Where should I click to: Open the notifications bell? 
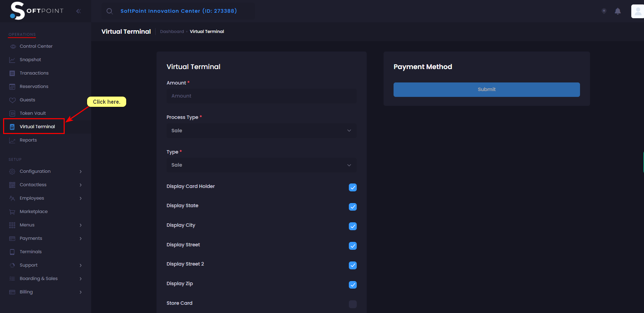click(618, 11)
